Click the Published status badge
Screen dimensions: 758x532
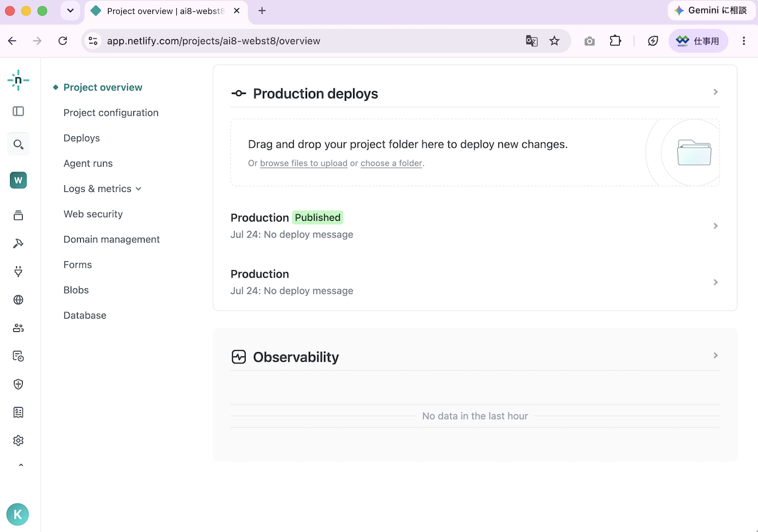tap(318, 218)
